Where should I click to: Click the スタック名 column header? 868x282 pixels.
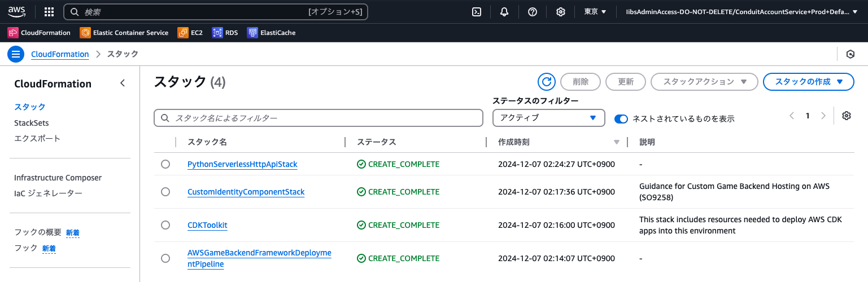207,142
